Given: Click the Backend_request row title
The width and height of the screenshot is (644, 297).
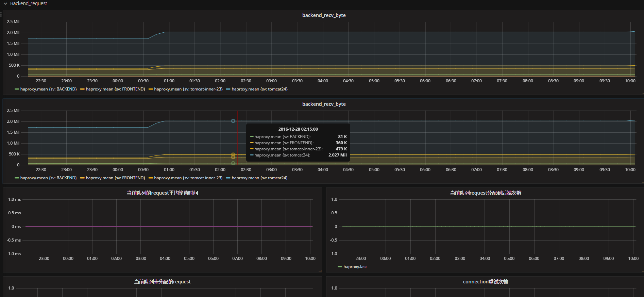Looking at the screenshot, I should 29,3.
